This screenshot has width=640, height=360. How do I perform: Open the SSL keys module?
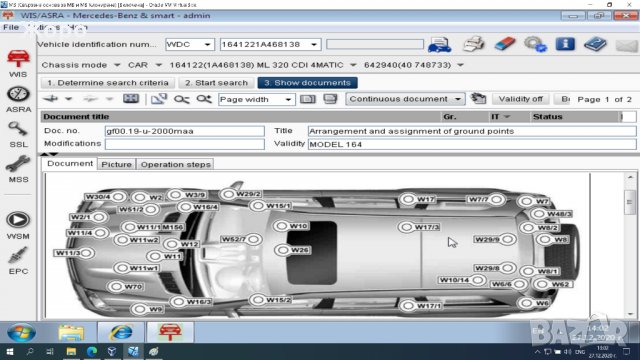18,134
